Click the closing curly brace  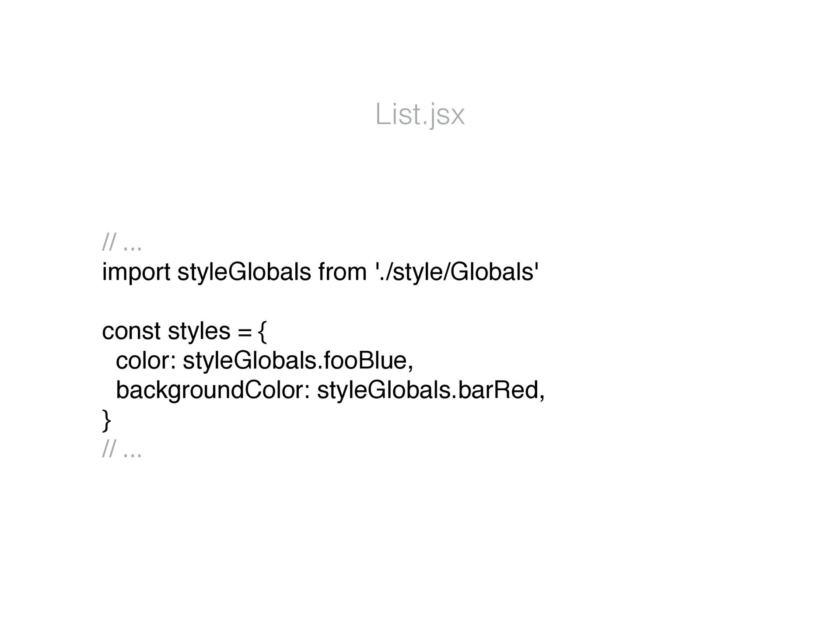106,421
